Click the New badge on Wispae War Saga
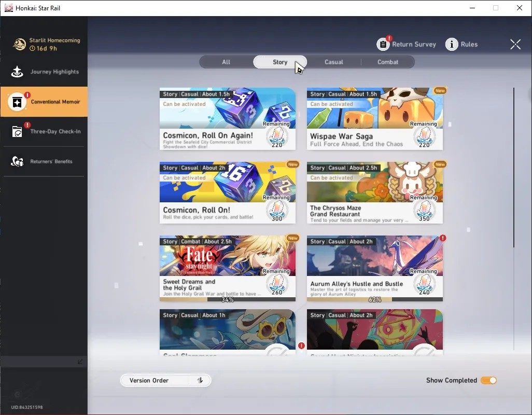This screenshot has height=415, width=532. pos(440,91)
